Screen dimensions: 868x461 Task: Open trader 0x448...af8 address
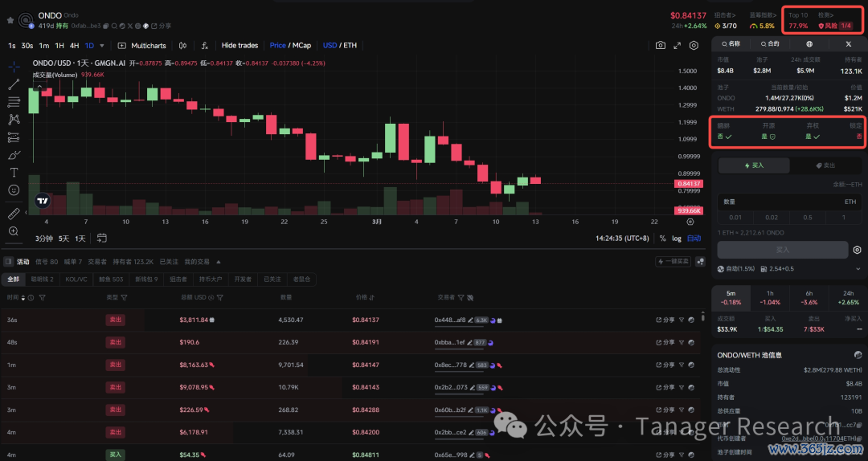pos(449,320)
